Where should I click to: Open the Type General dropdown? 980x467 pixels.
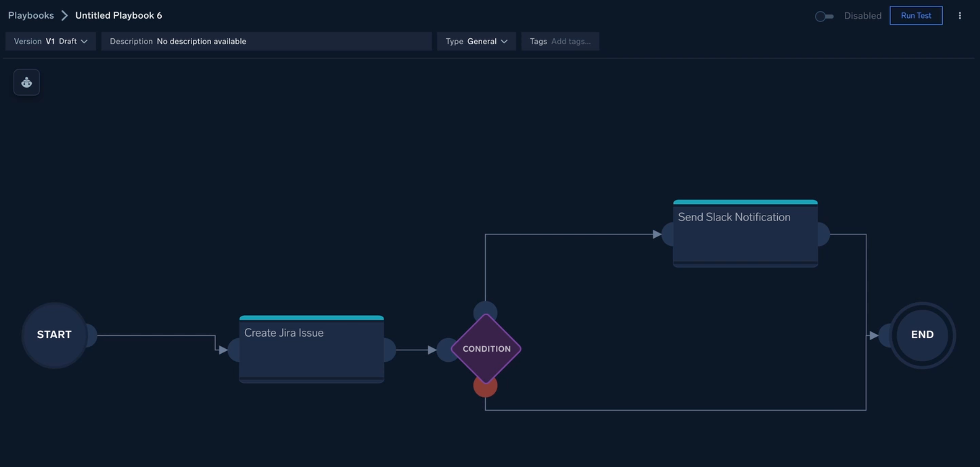tap(476, 41)
